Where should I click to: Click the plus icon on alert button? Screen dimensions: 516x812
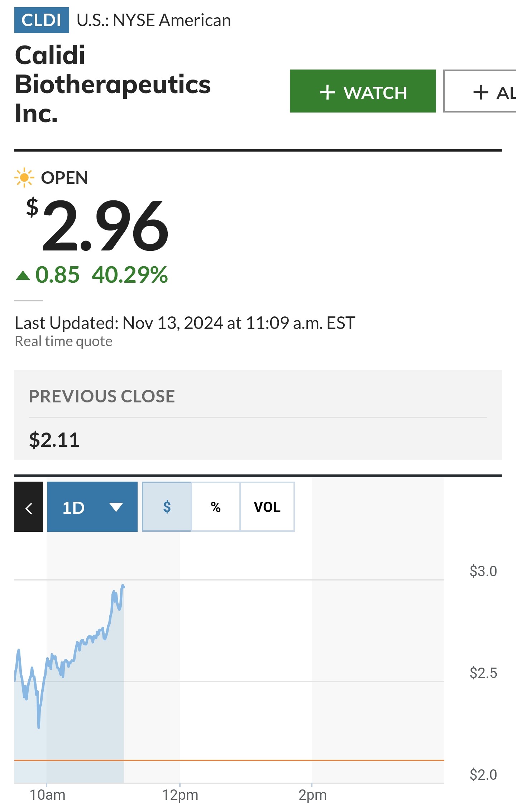tap(481, 92)
